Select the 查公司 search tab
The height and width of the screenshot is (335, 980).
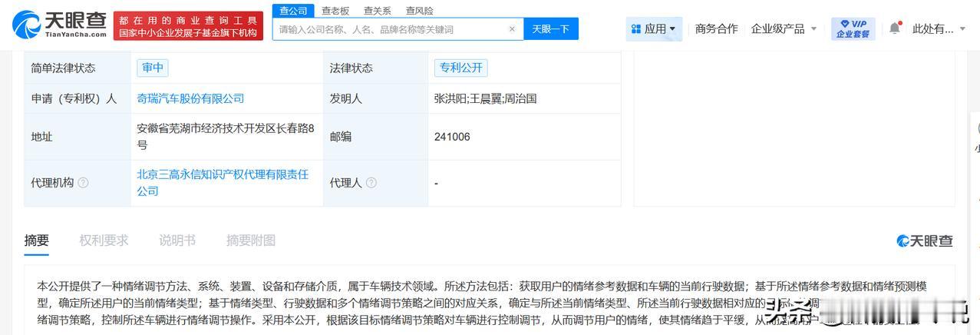tap(293, 10)
